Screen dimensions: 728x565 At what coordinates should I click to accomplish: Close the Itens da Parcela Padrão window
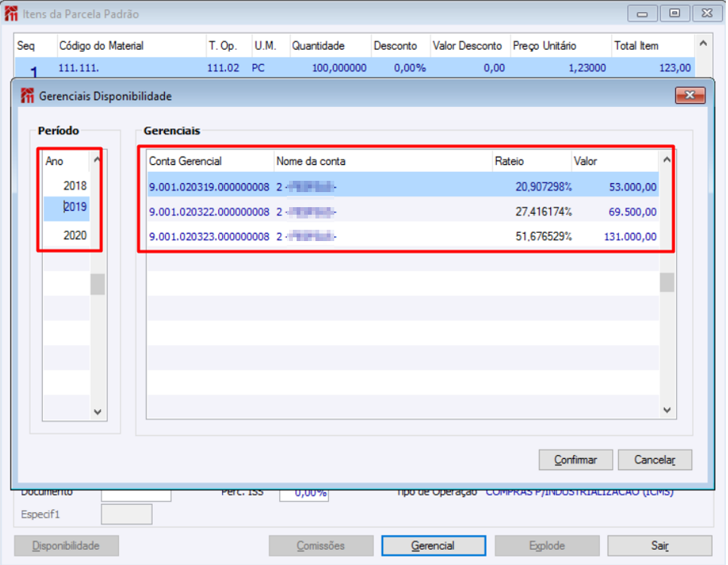[707, 14]
